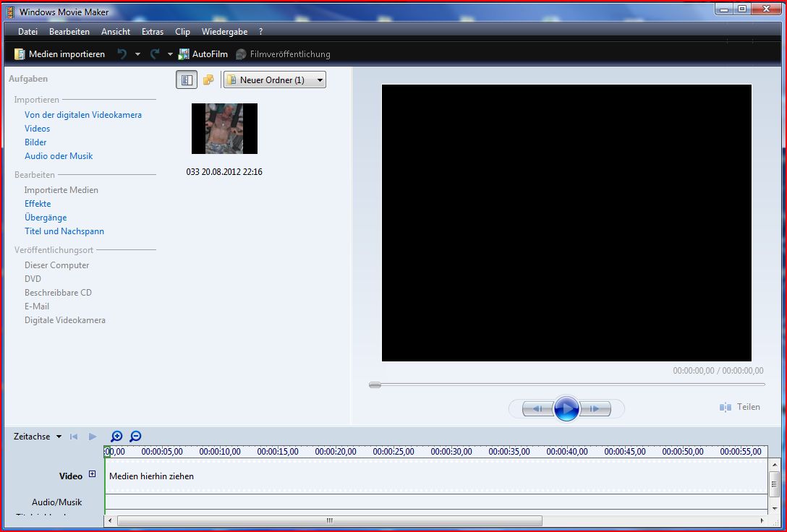
Task: Click the Digitale Videokamera publish location
Action: pyautogui.click(x=65, y=320)
